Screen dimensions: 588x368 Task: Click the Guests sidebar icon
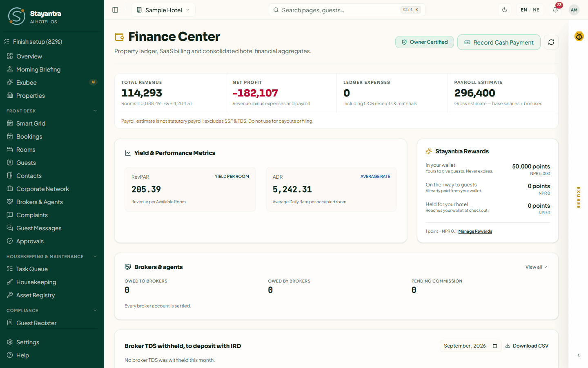[x=10, y=162]
